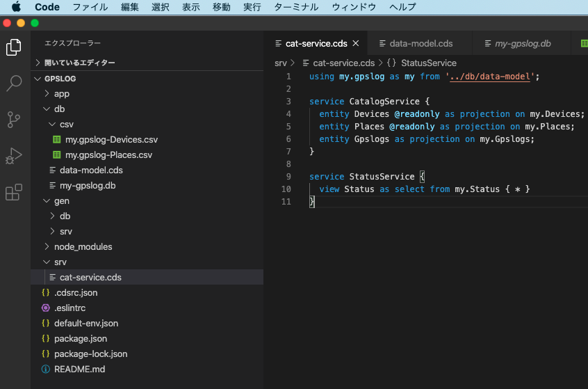Click line number 3 in the gutter
Screen dimensions: 588x389
[x=288, y=102]
